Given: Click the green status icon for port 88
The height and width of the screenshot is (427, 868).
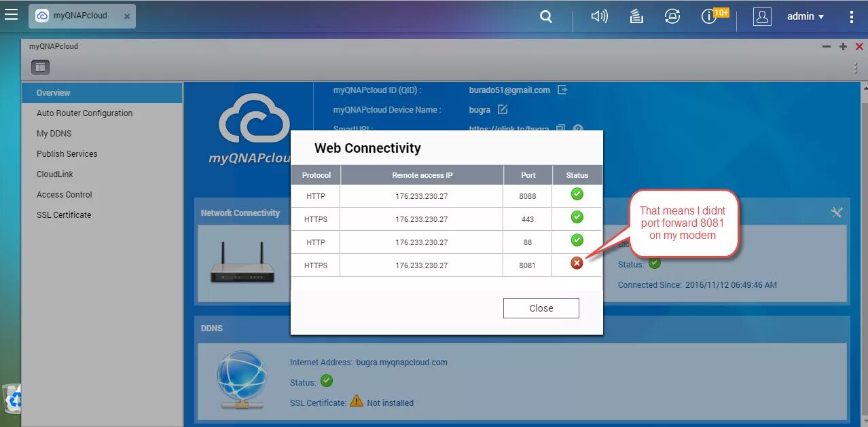Looking at the screenshot, I should coord(577,240).
